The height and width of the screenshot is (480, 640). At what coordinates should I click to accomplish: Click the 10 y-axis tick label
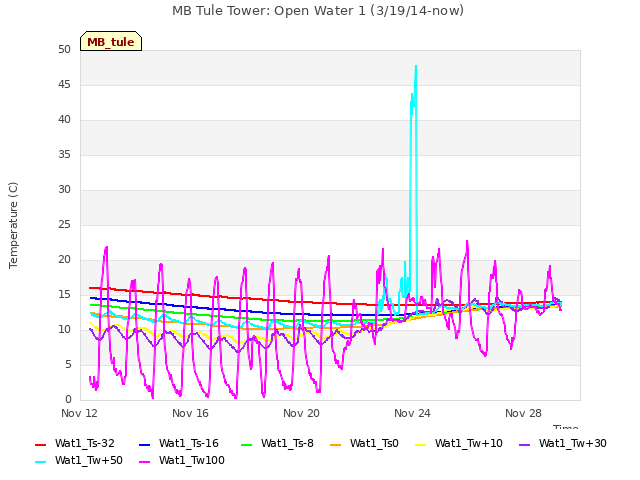64,329
